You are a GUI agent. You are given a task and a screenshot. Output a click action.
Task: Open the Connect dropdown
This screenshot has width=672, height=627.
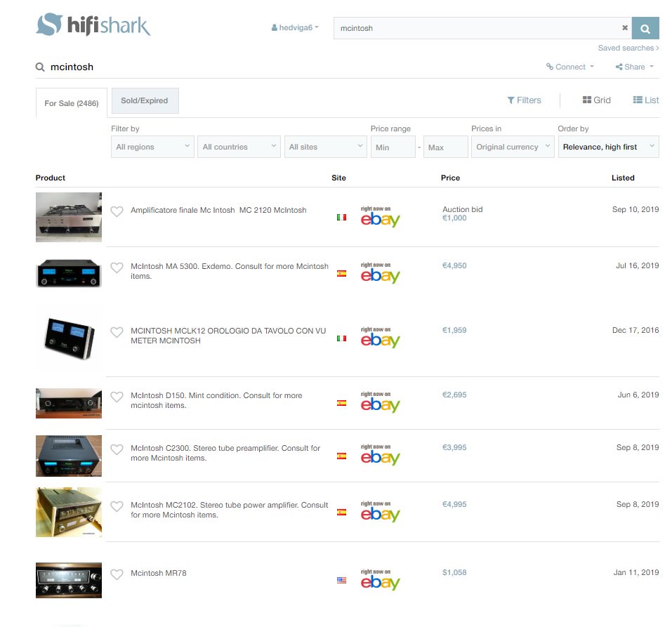[570, 67]
